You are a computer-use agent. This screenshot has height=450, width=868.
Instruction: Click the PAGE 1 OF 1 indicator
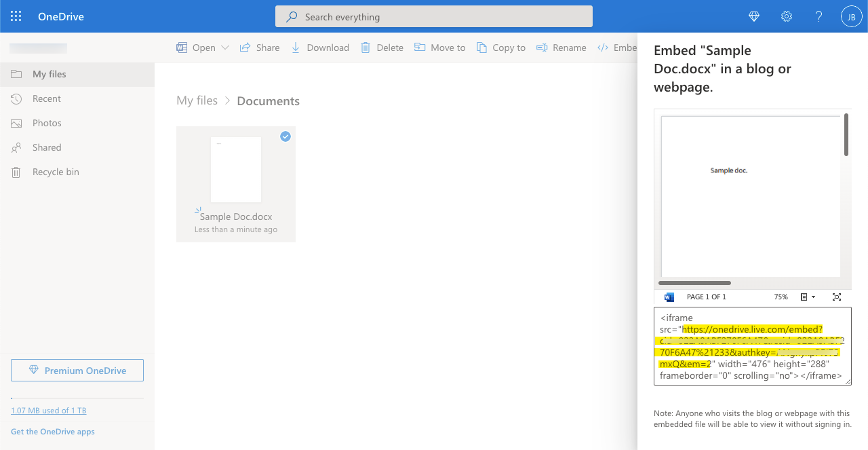tap(707, 297)
